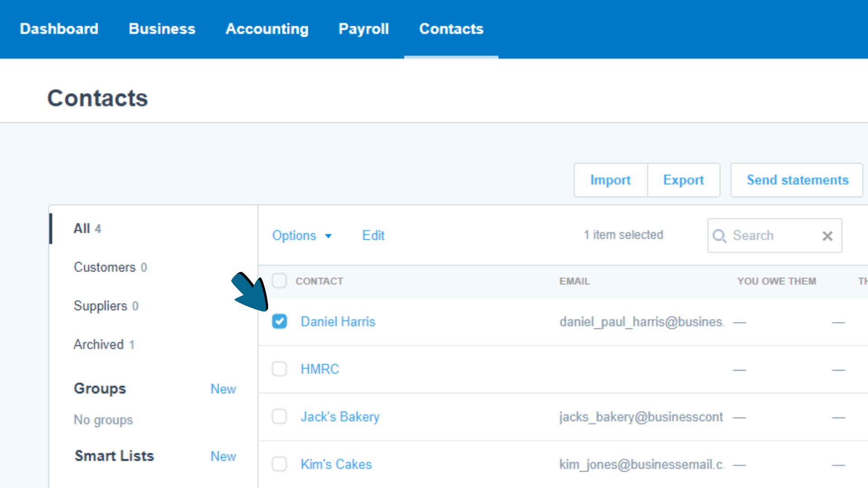Open the Daniel Harris contact

click(338, 321)
